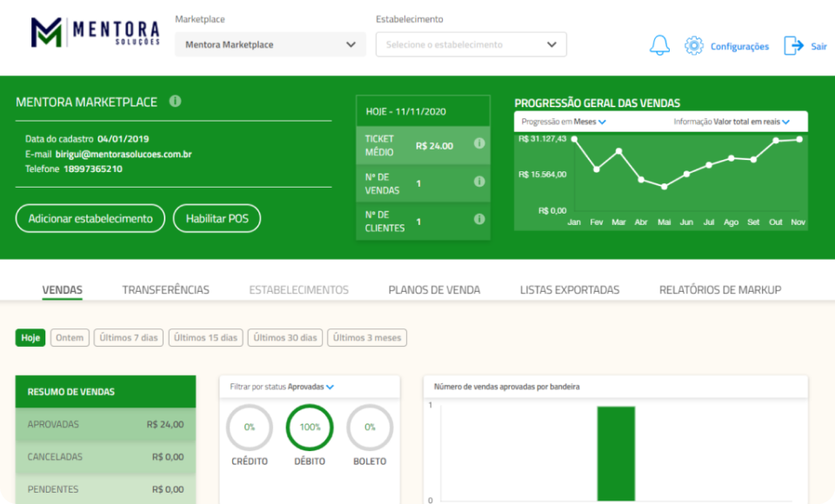Image resolution: width=835 pixels, height=504 pixels.
Task: Click the Hoje - 11/11/2020 header
Action: (423, 111)
